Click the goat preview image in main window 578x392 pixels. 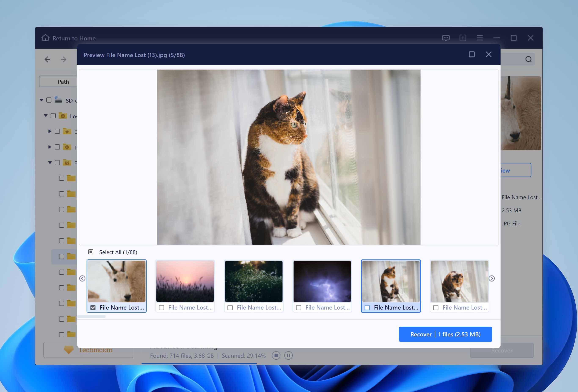point(521,113)
